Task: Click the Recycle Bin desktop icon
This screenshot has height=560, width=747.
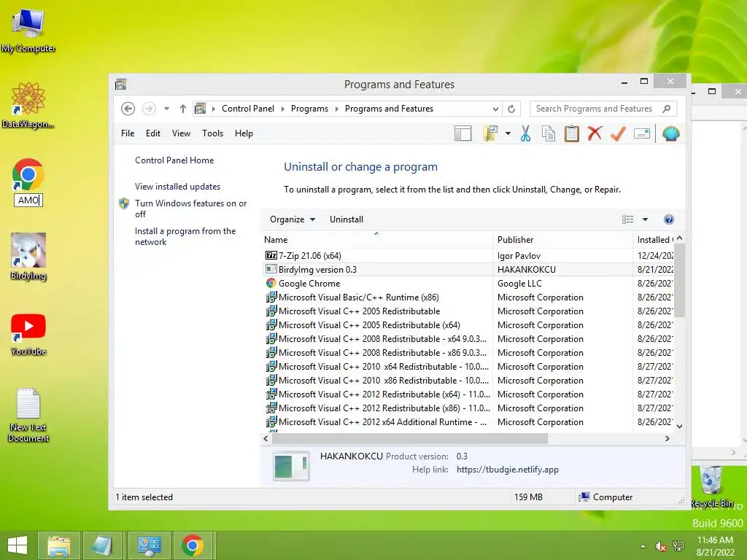Action: click(x=711, y=486)
